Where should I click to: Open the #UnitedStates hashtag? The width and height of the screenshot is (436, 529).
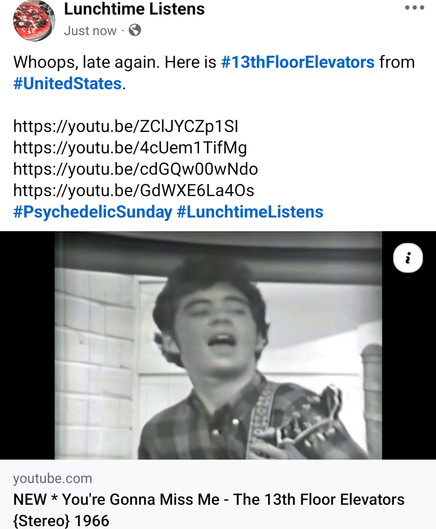pos(67,83)
